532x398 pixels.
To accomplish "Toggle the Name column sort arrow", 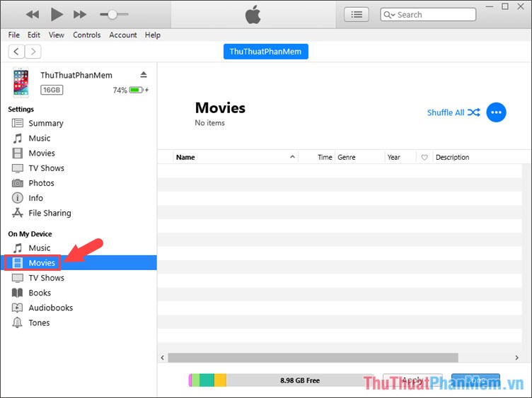I will pyautogui.click(x=292, y=157).
